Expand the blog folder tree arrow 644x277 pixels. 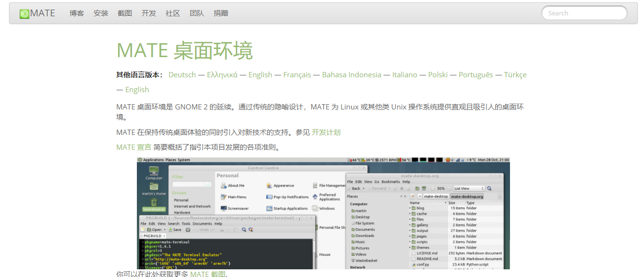[410, 208]
